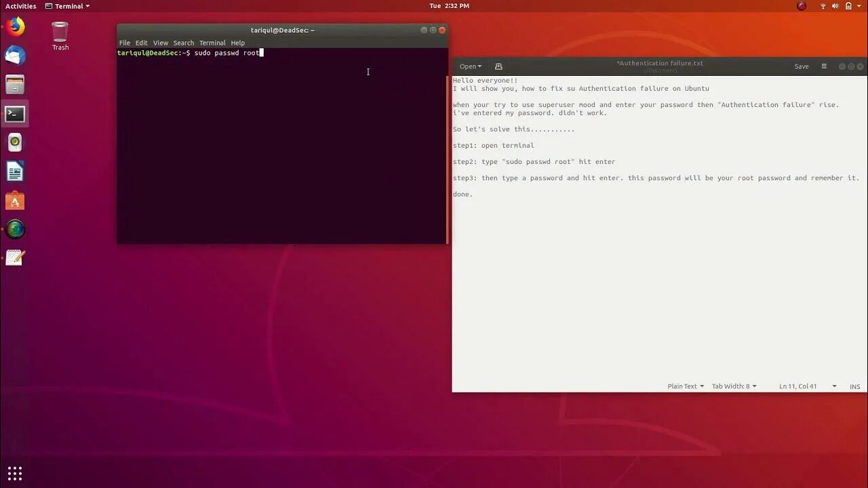The width and height of the screenshot is (868, 488).
Task: Click the line 'i've entered my password. didn't work.'
Action: click(530, 113)
